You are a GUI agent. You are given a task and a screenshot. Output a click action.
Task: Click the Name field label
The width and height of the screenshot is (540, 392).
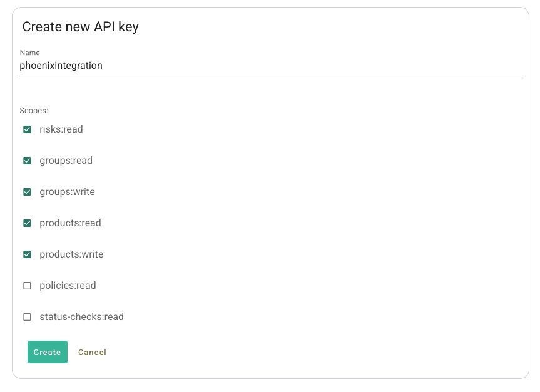click(x=29, y=53)
